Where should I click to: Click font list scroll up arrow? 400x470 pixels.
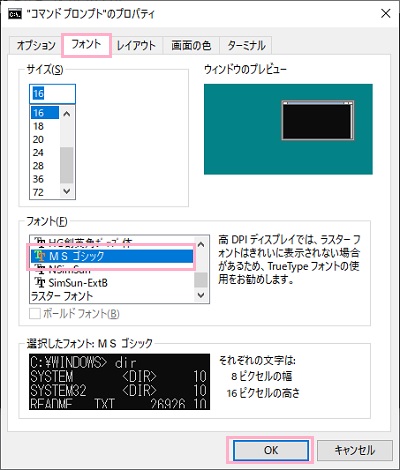[x=201, y=244]
